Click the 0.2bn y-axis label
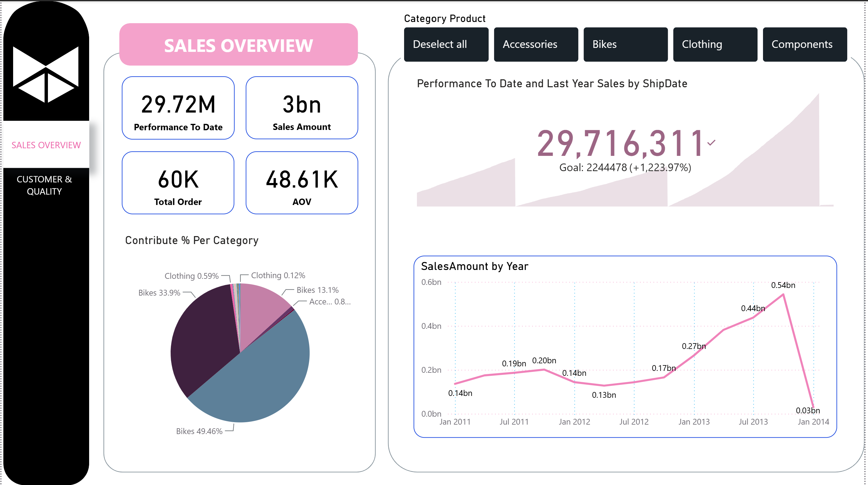This screenshot has width=868, height=485. (x=431, y=370)
